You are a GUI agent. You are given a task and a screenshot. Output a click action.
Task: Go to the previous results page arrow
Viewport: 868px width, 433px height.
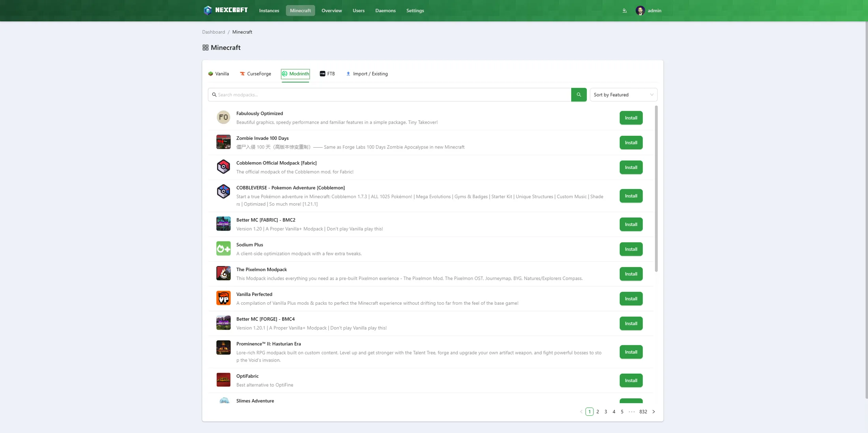[x=581, y=412]
